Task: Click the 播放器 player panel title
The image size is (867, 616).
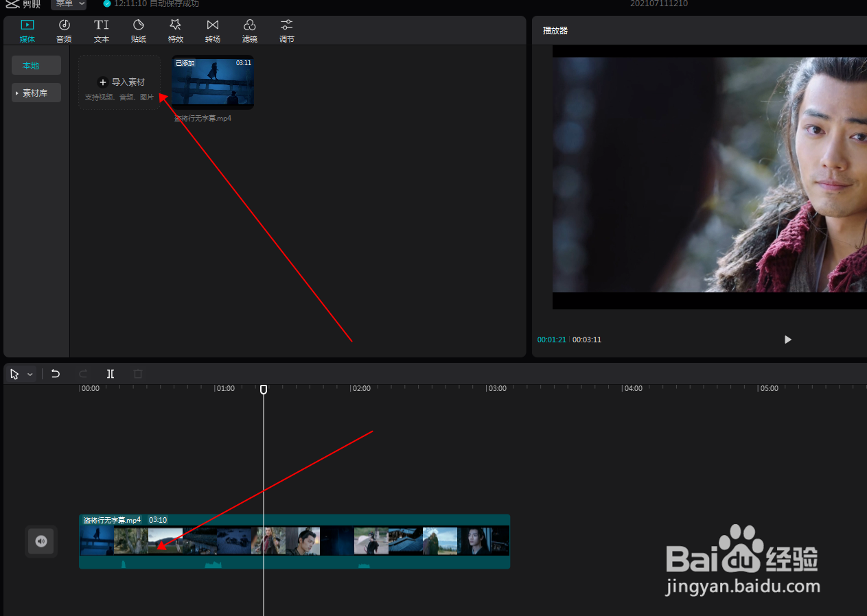Action: point(555,31)
